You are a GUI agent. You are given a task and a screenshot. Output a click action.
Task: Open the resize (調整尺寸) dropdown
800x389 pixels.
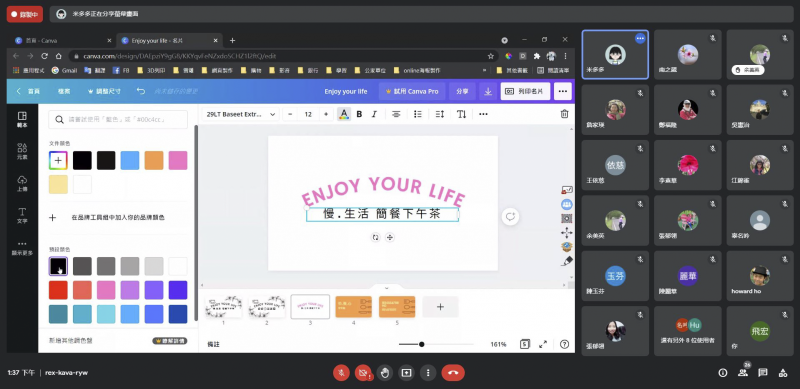pyautogui.click(x=105, y=91)
